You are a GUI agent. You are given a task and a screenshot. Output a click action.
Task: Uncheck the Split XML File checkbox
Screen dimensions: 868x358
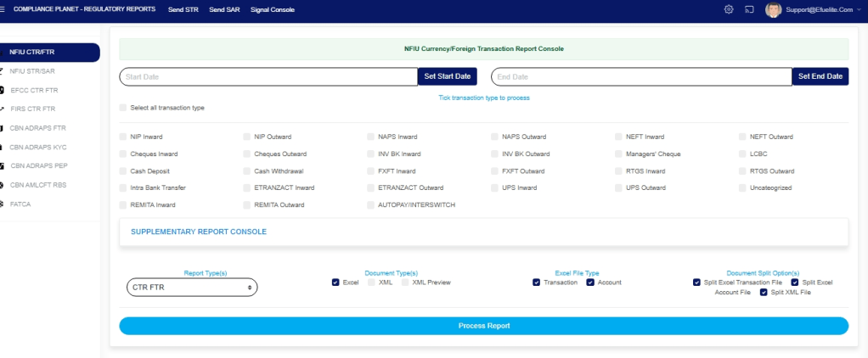[764, 292]
